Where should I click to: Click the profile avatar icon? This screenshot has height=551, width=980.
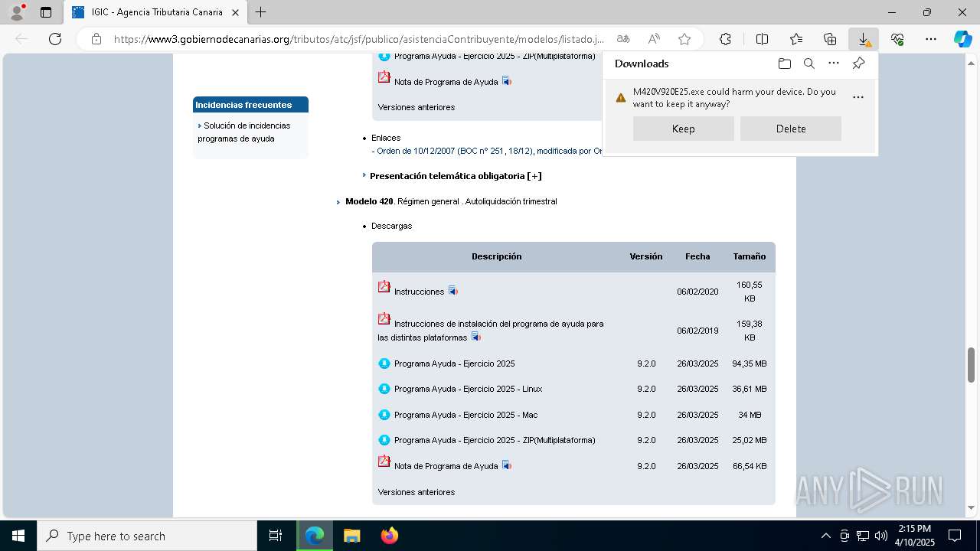point(17,12)
